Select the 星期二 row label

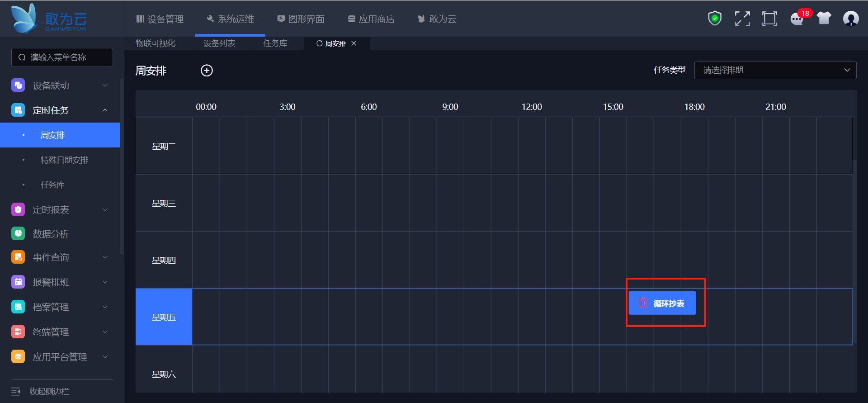point(164,146)
